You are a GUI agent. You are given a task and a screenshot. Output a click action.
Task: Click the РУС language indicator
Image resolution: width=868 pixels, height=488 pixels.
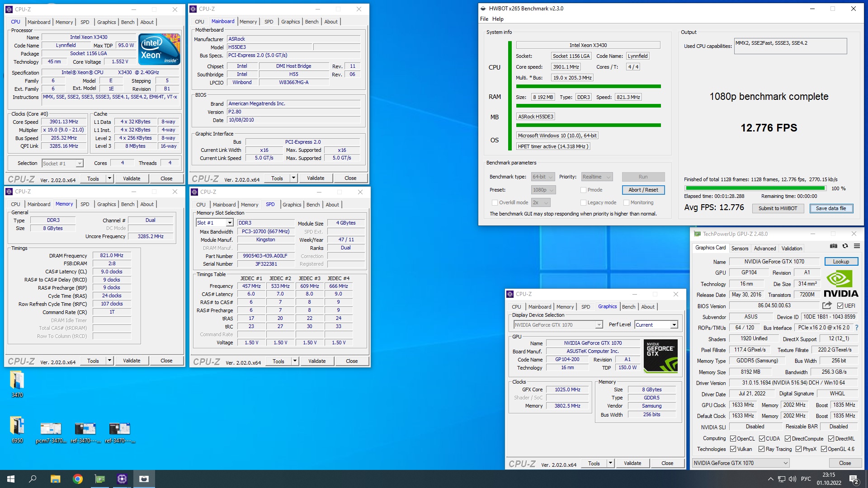pyautogui.click(x=806, y=479)
